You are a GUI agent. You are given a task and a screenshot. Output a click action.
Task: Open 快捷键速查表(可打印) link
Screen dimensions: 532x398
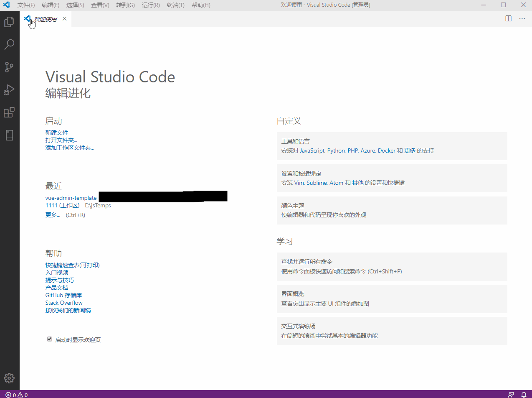pos(73,265)
